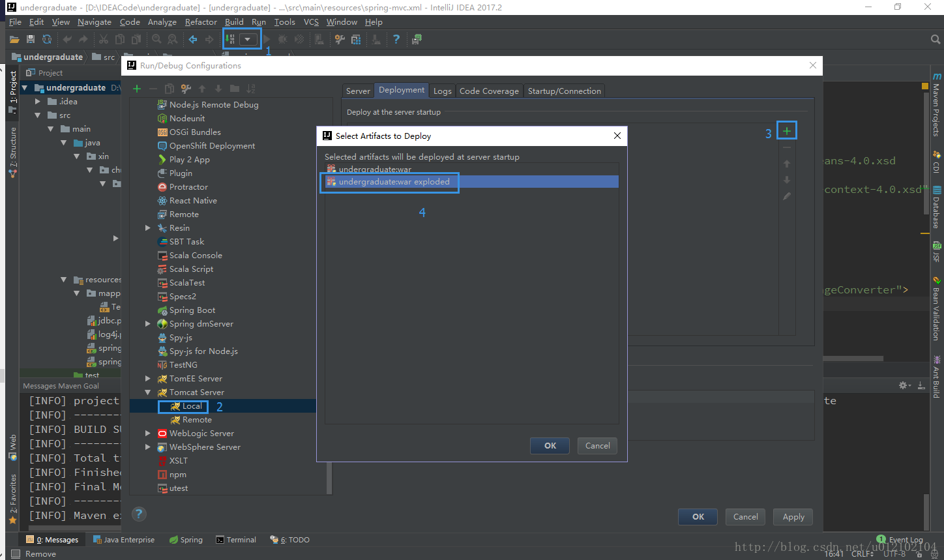Expand the TomEE Server tree node
Screen dimensions: 944x560
[148, 379]
